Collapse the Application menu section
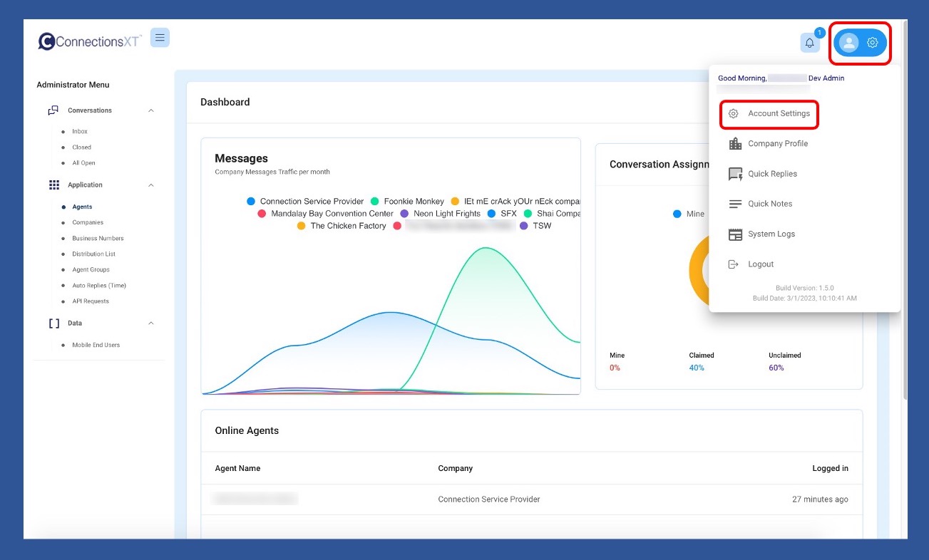 click(x=150, y=185)
